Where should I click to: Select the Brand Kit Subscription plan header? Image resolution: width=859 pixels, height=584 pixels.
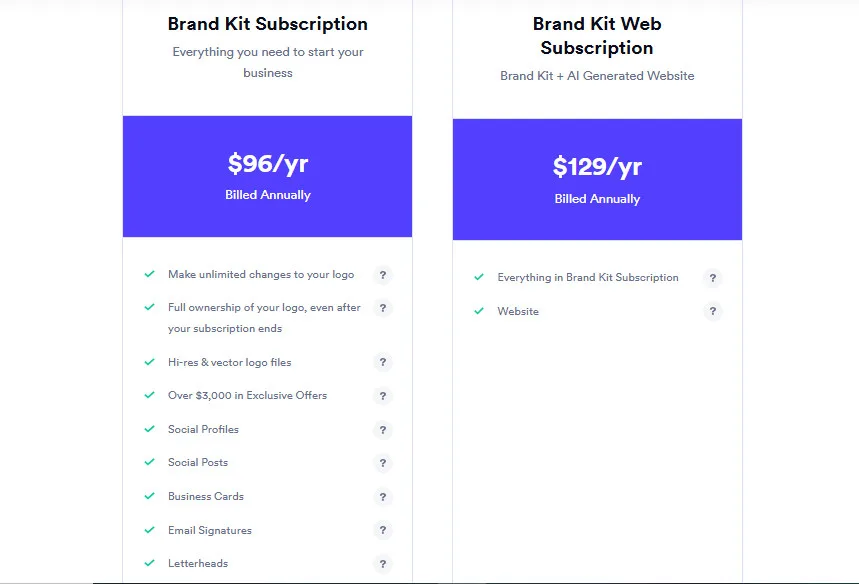pos(267,24)
